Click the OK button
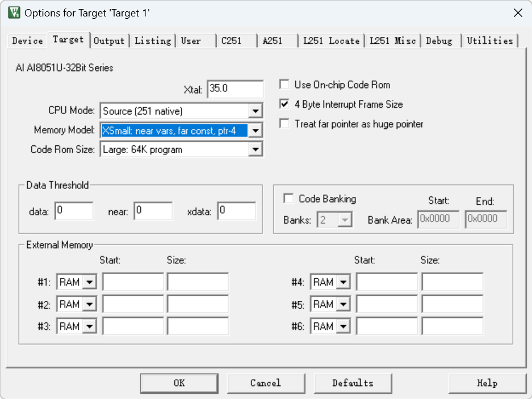Viewport: 532px width, 399px height. pyautogui.click(x=179, y=383)
